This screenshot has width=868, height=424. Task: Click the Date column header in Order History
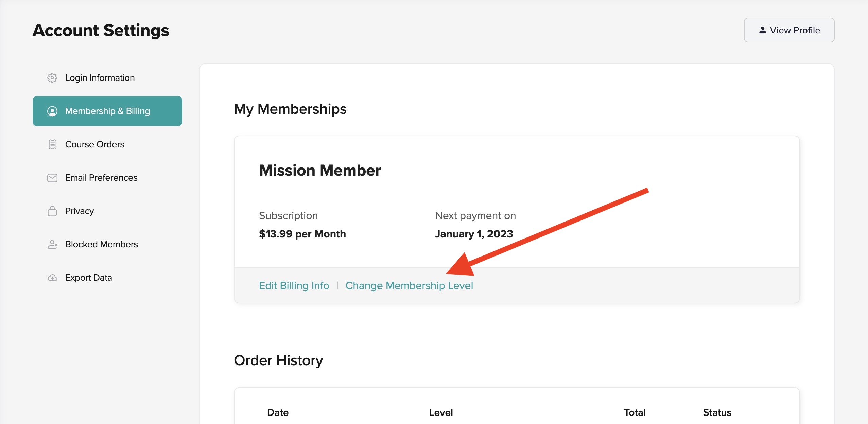[278, 412]
